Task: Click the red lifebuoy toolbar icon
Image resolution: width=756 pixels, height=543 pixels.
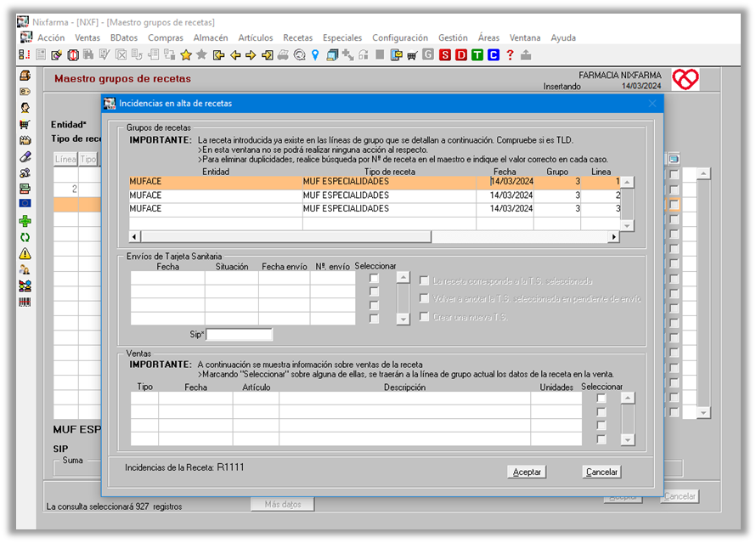Action: pos(73,55)
